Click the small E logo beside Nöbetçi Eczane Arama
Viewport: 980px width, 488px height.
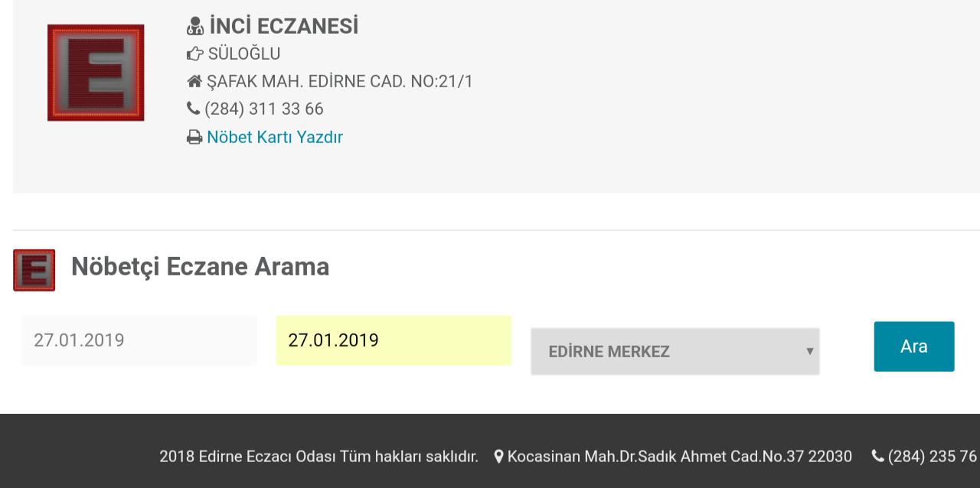click(34, 270)
